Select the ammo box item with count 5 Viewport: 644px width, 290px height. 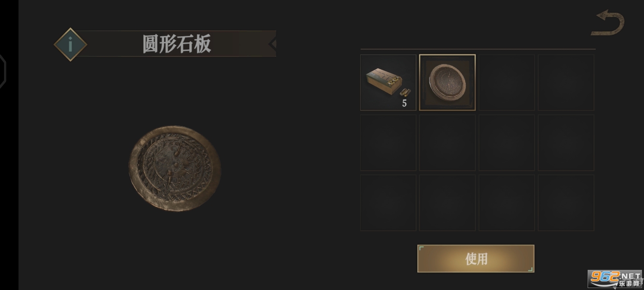coord(388,83)
